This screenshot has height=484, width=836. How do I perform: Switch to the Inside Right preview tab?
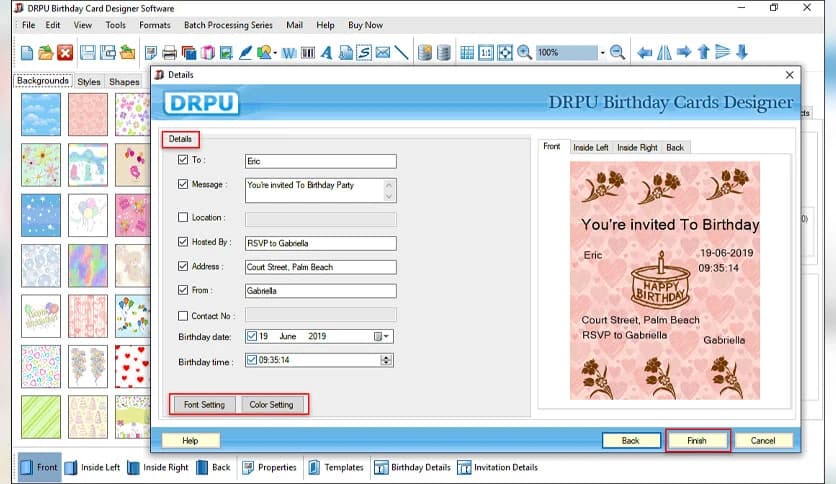click(x=637, y=148)
